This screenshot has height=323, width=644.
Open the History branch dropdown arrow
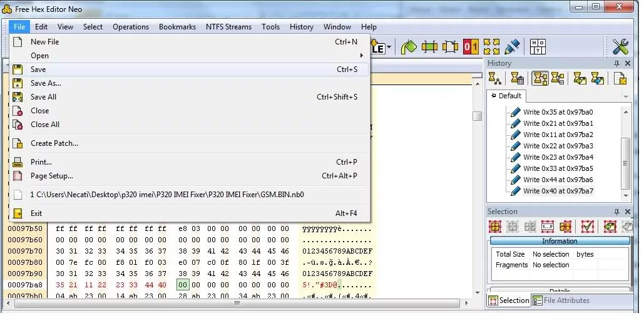click(626, 96)
